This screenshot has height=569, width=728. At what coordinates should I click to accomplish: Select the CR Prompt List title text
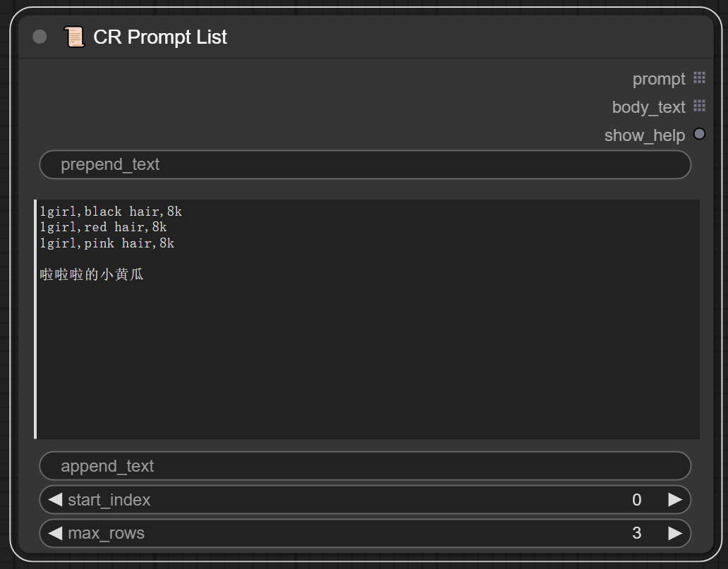tap(160, 37)
